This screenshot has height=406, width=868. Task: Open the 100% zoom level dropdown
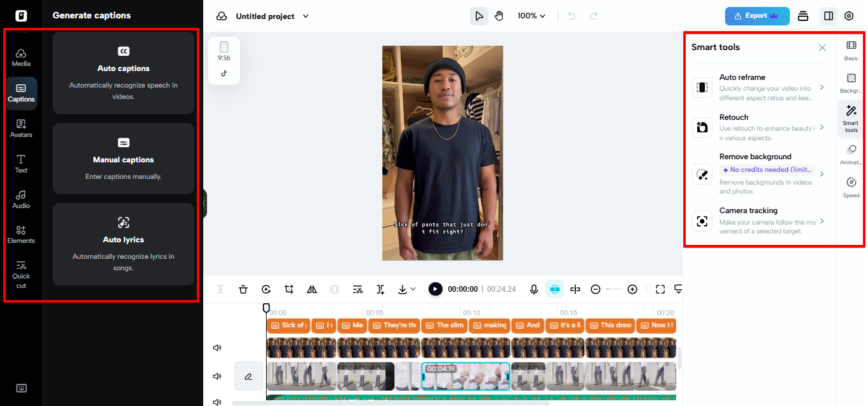pyautogui.click(x=531, y=16)
